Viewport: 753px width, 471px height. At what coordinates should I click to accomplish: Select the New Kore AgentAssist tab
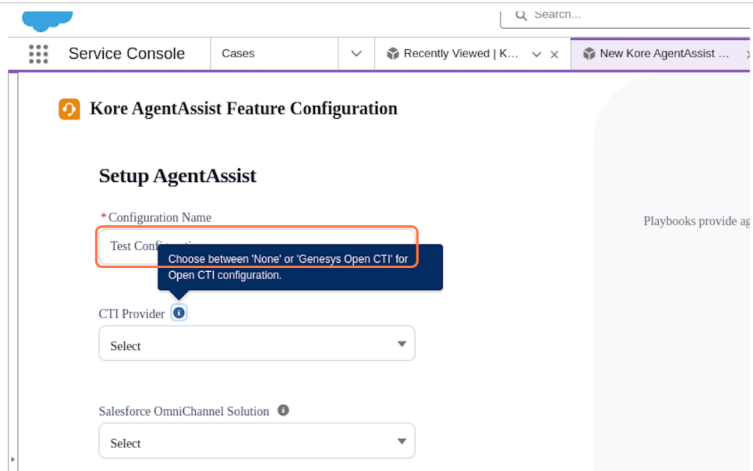(x=664, y=54)
